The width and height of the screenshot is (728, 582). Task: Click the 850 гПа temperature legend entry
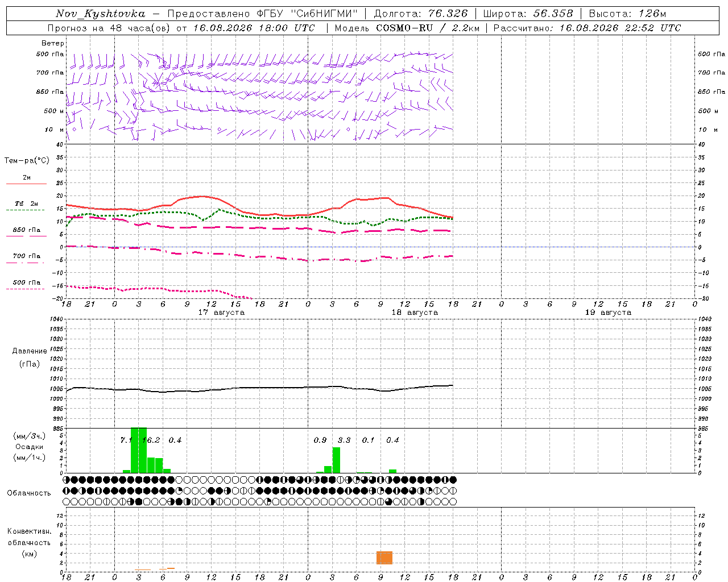(26, 230)
